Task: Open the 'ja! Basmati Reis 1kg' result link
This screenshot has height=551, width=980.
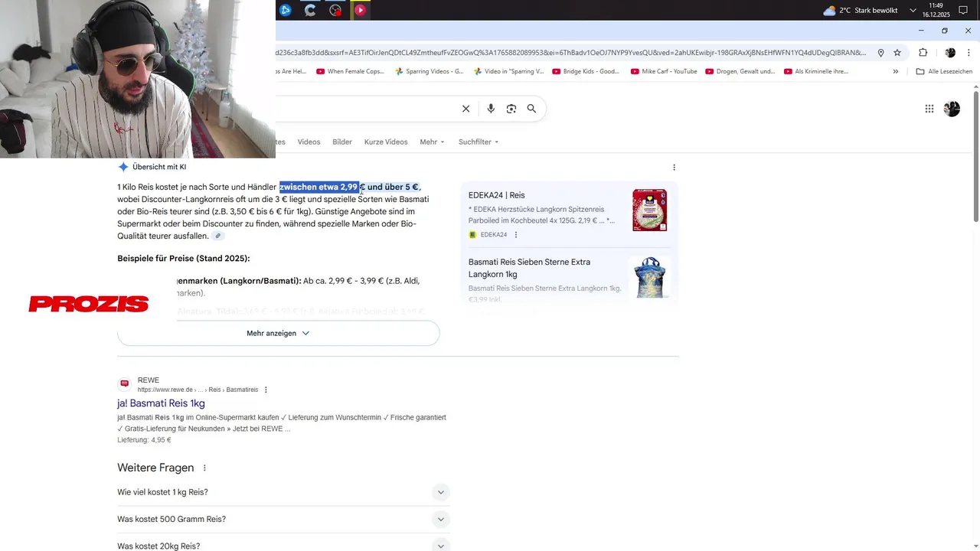Action: [161, 403]
